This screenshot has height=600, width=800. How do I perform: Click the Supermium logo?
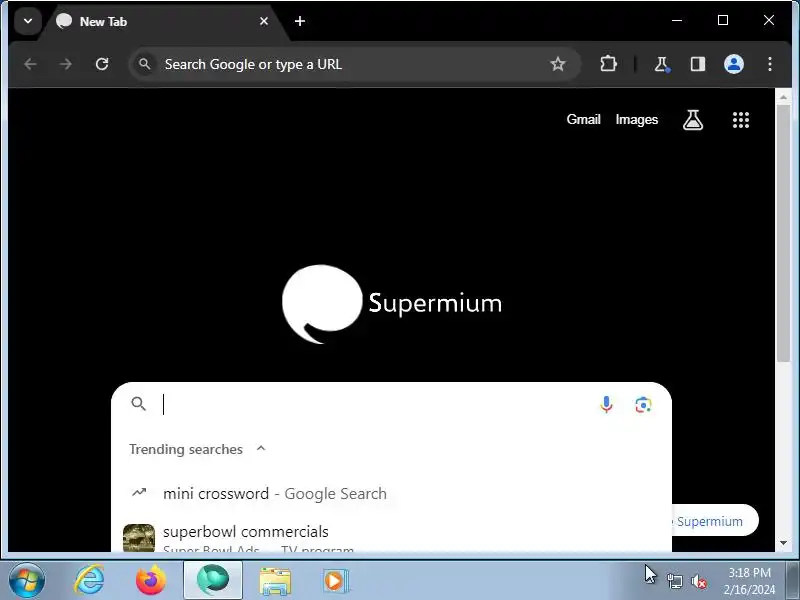coord(392,304)
